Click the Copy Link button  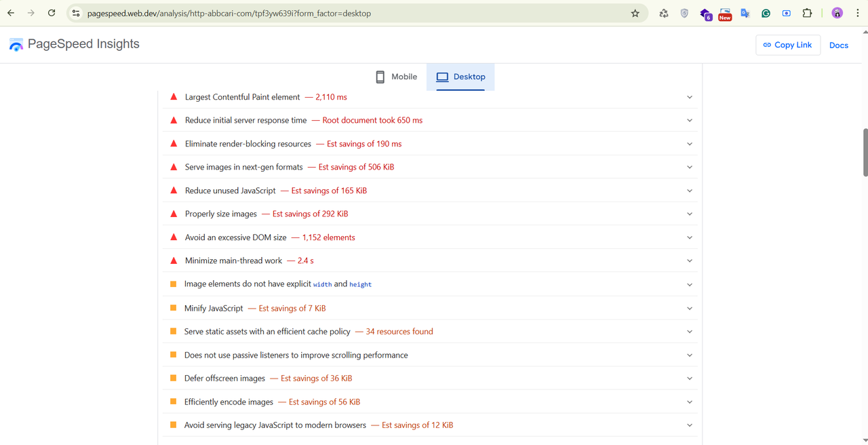click(x=788, y=45)
